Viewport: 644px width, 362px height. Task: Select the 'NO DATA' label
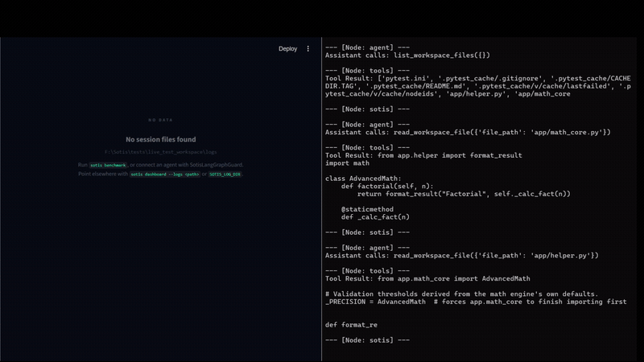click(x=160, y=120)
